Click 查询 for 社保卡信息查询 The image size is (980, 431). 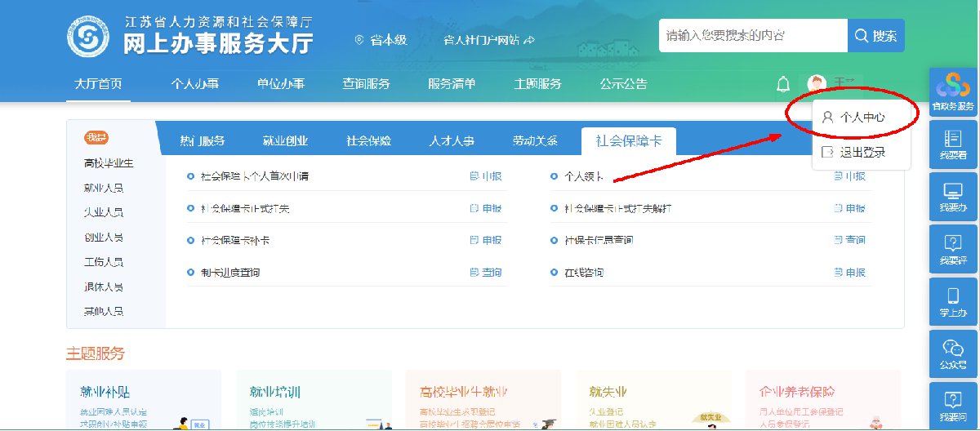point(849,240)
